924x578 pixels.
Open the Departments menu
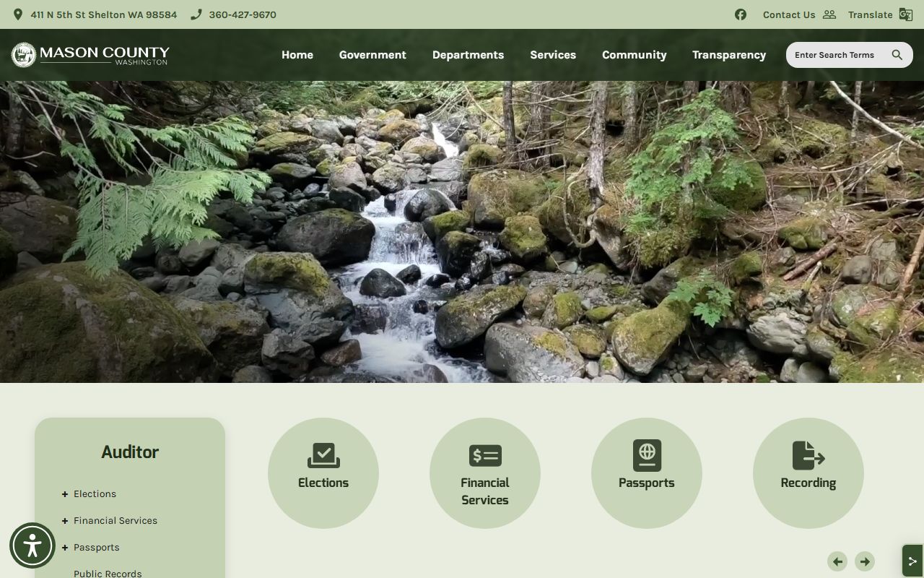pos(468,55)
